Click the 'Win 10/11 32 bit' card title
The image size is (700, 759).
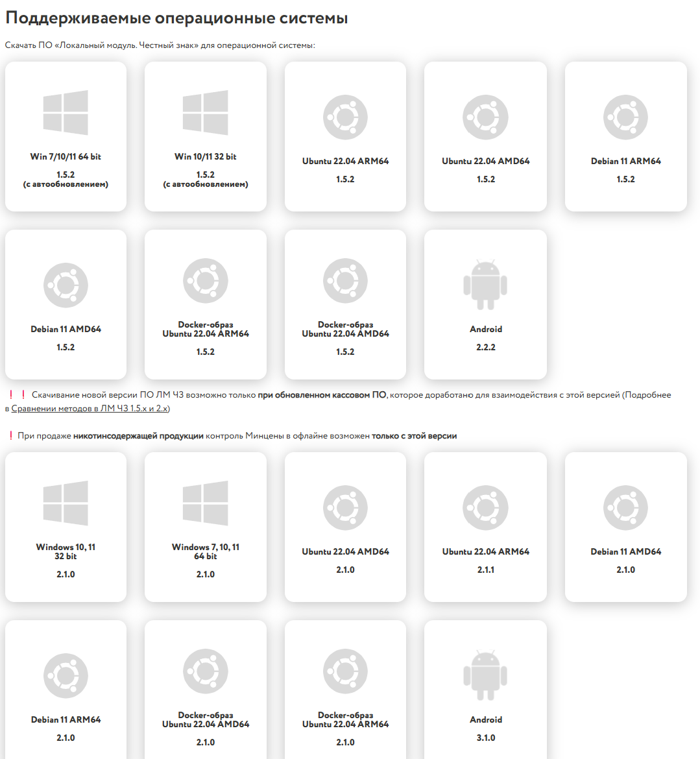coord(205,156)
